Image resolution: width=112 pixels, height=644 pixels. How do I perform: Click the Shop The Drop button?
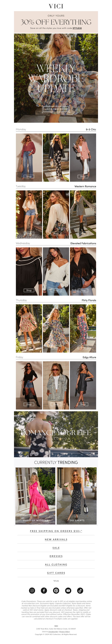point(56,109)
